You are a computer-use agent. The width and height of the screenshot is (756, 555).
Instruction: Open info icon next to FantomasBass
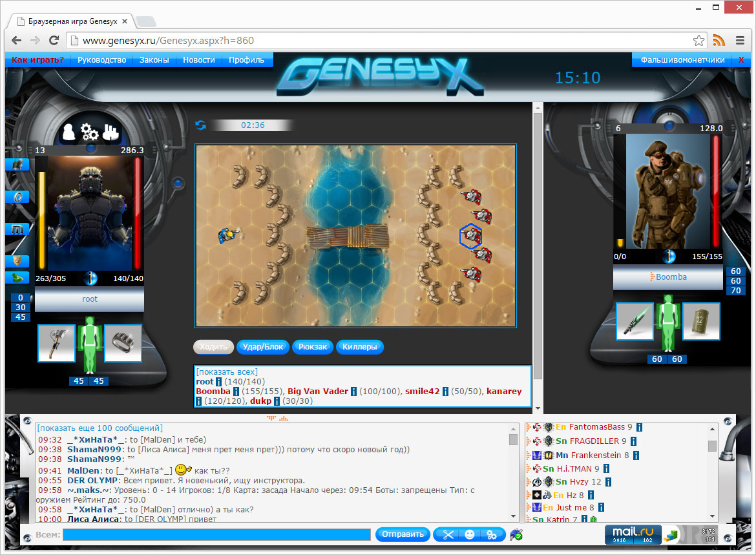[x=639, y=427]
